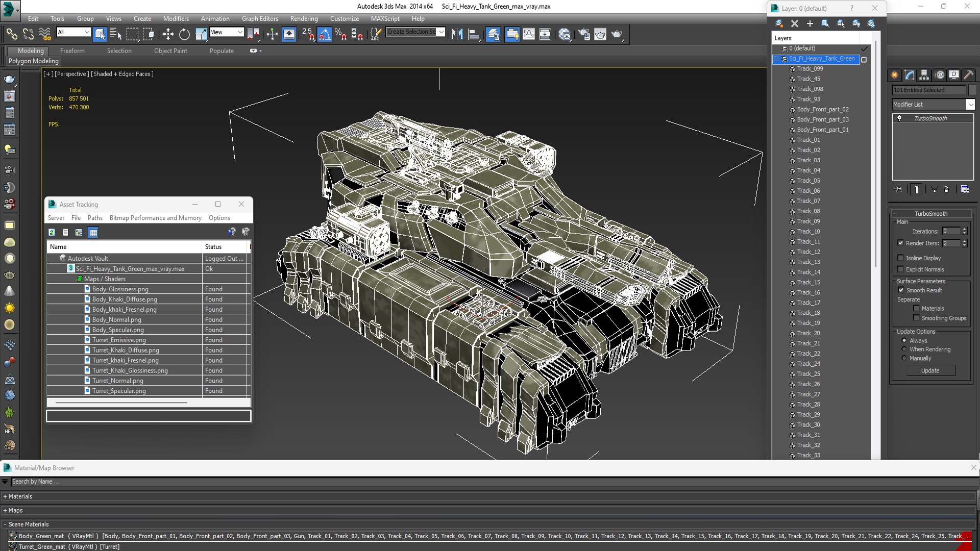This screenshot has height=551, width=980.
Task: Click the Mirror tool icon
Action: click(x=457, y=34)
